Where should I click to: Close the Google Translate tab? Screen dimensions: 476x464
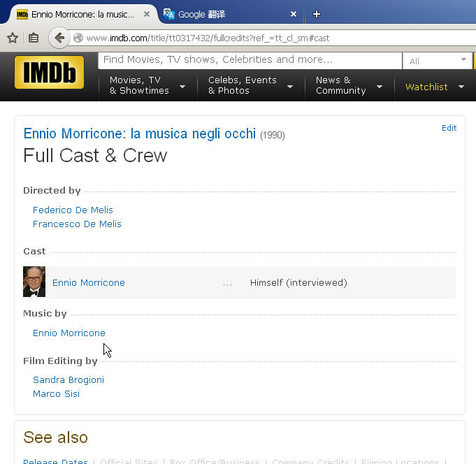pyautogui.click(x=294, y=14)
